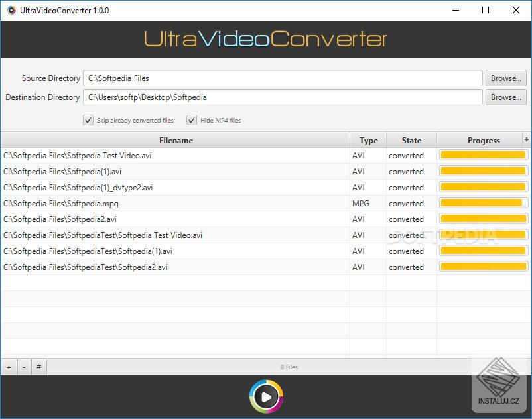Click the hash button in the bottom toolbar

pos(39,367)
